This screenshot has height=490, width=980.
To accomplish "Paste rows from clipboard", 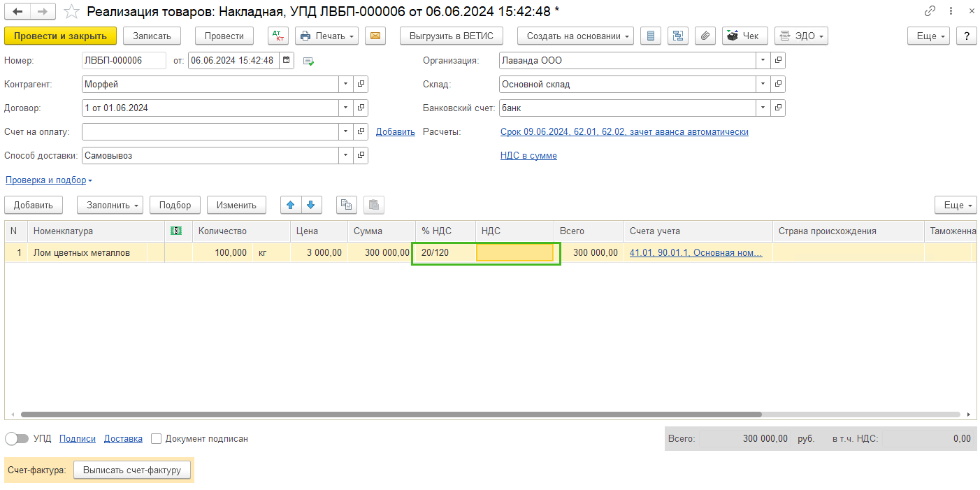I will coord(374,205).
